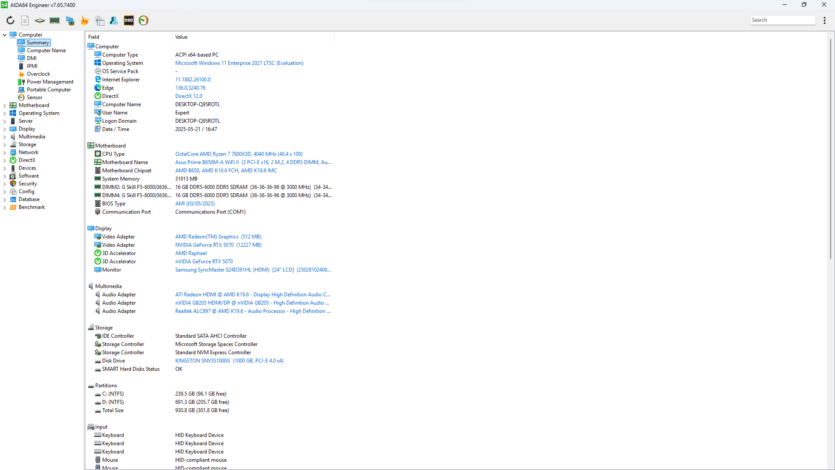Open the OSD panel toolbar icon

click(x=129, y=20)
